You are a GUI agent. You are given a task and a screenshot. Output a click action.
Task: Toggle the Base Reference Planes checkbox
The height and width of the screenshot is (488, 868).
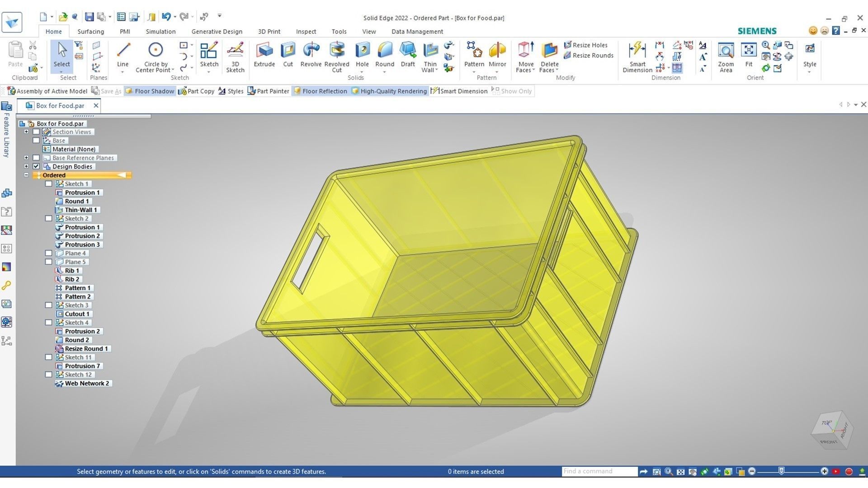click(36, 158)
